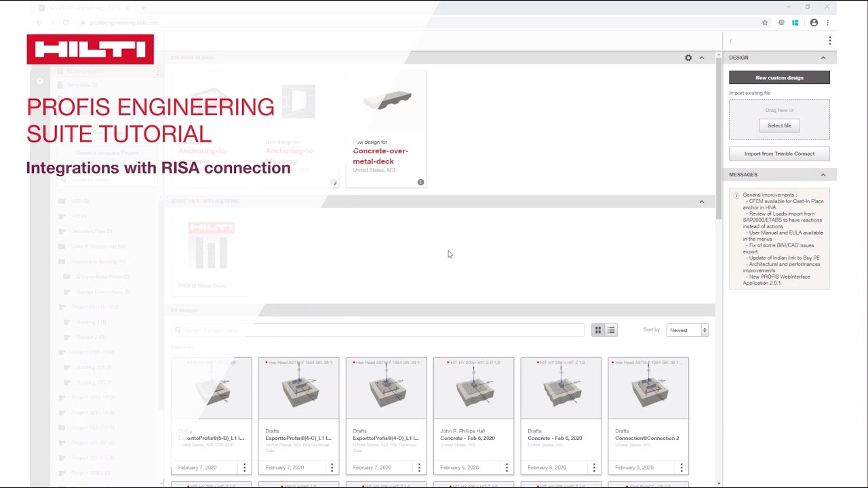Viewport: 868px width, 488px height.
Task: Open Concrete-over-metal-deck new design card
Action: (x=386, y=129)
